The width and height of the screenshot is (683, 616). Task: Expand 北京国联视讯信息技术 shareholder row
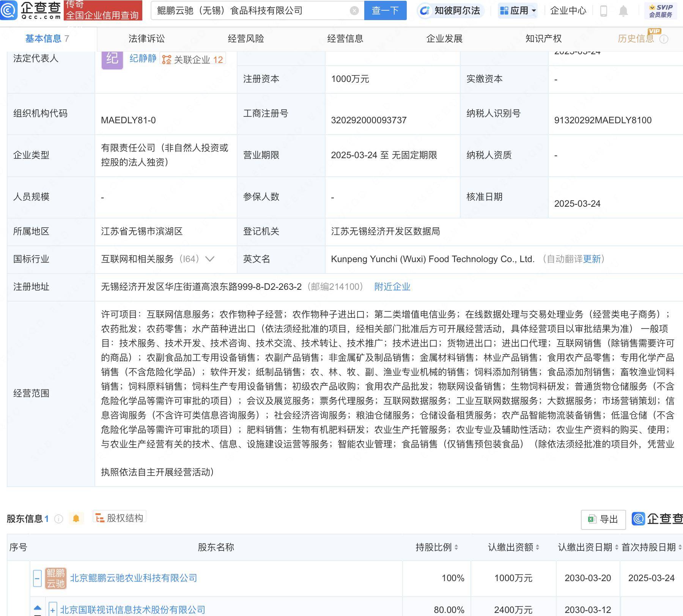tap(53, 610)
